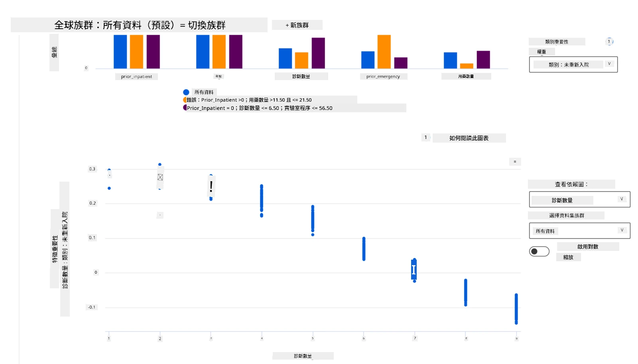Open the chart options menu icon
This screenshot has height=364, width=638.
[515, 162]
